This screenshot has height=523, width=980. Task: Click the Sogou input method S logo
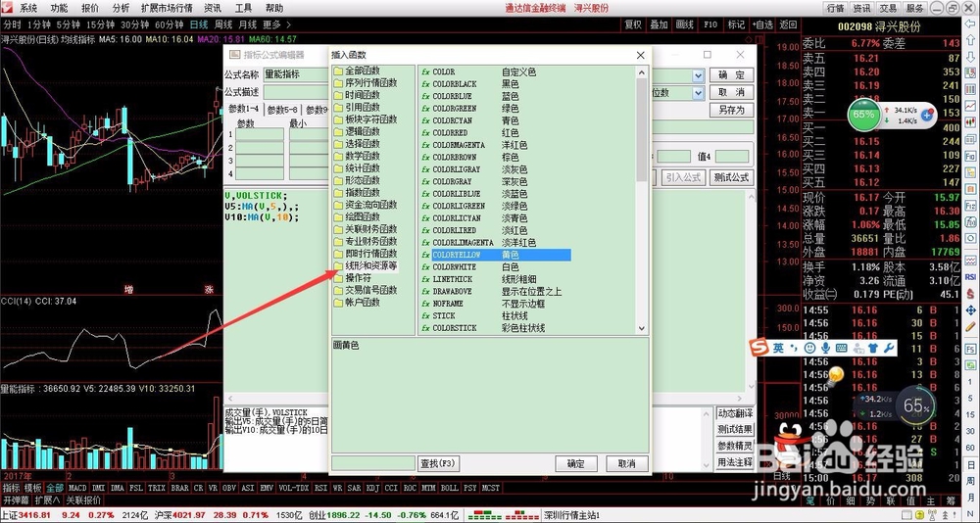click(759, 348)
